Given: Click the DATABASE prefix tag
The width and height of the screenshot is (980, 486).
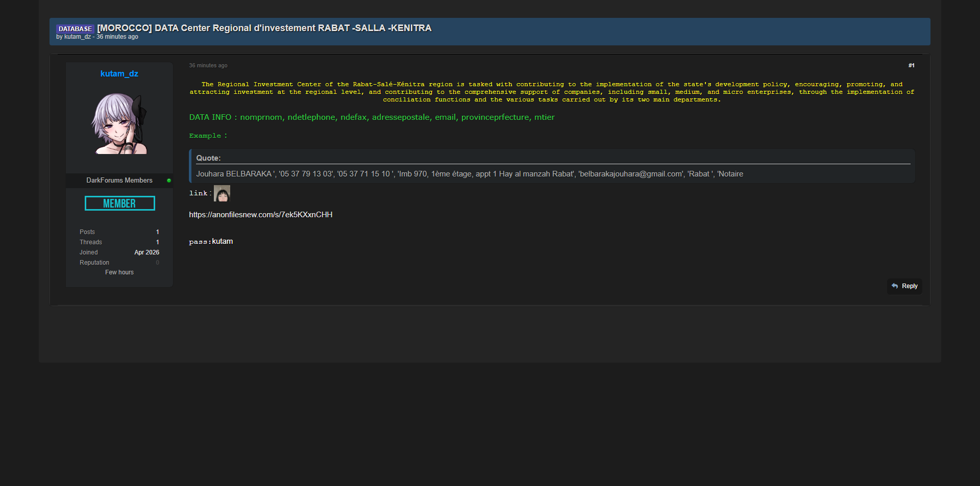Looking at the screenshot, I should click(75, 29).
